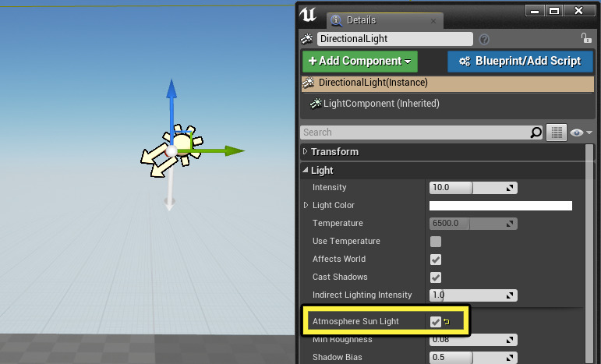Viewport: 601px width, 364px height.
Task: Select LightComponent (Inherited) in component tree
Action: (381, 104)
